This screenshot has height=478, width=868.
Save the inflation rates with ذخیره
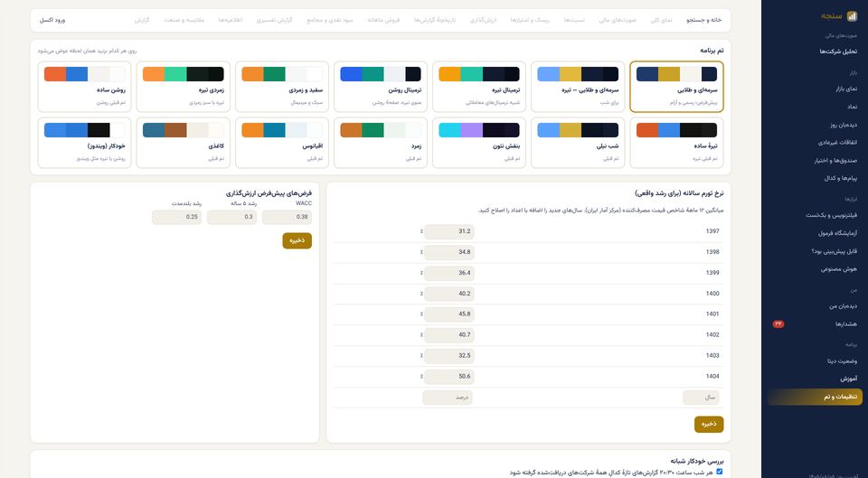coord(709,425)
